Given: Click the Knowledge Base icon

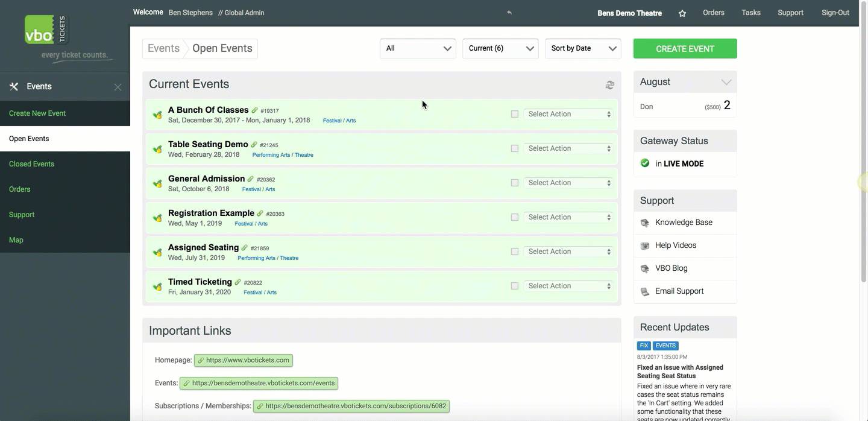Looking at the screenshot, I should pos(645,223).
